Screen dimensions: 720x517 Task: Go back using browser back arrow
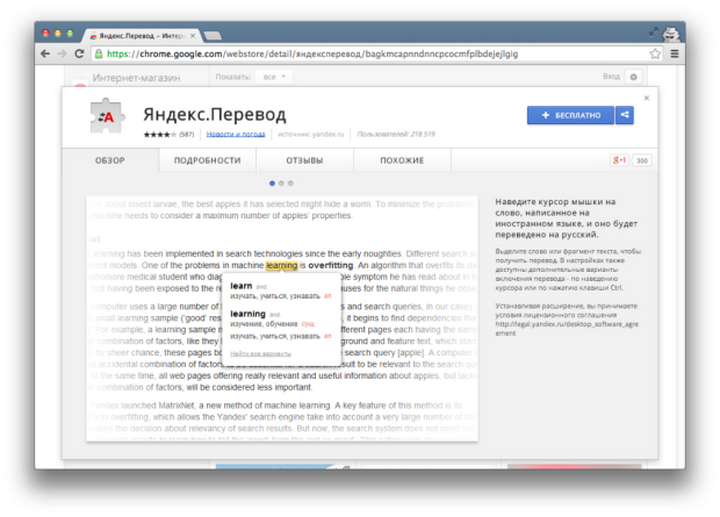[x=45, y=54]
